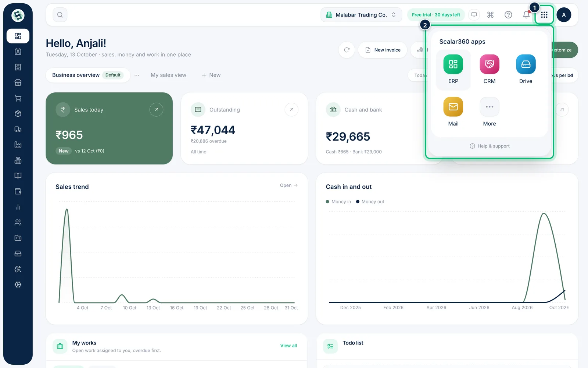Open the users icon in sidebar
The width and height of the screenshot is (588, 368).
[18, 223]
